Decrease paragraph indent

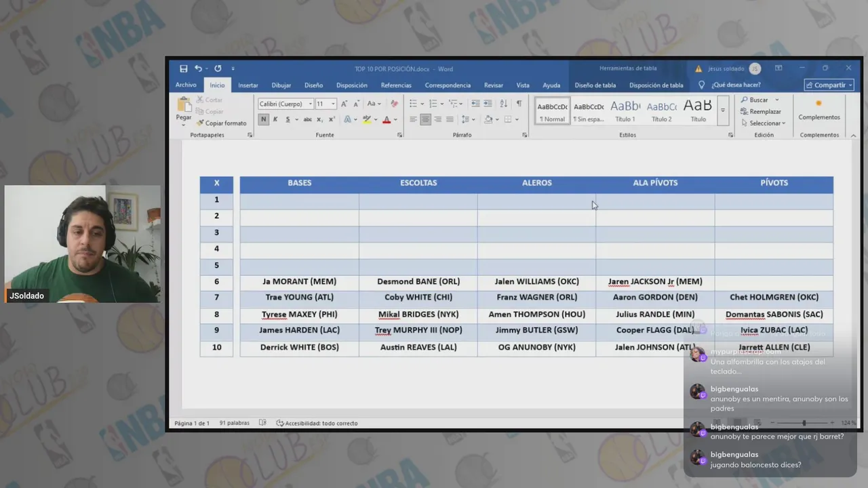(x=475, y=104)
